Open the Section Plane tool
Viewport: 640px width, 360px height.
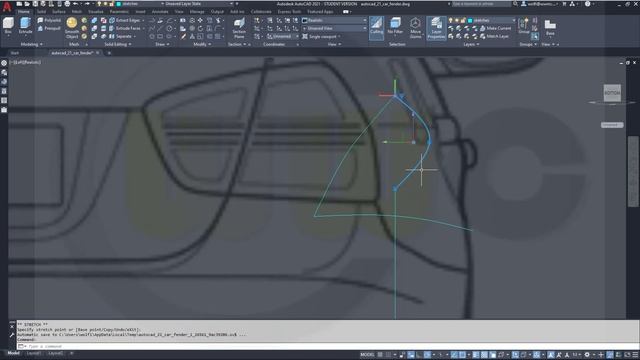click(x=239, y=28)
